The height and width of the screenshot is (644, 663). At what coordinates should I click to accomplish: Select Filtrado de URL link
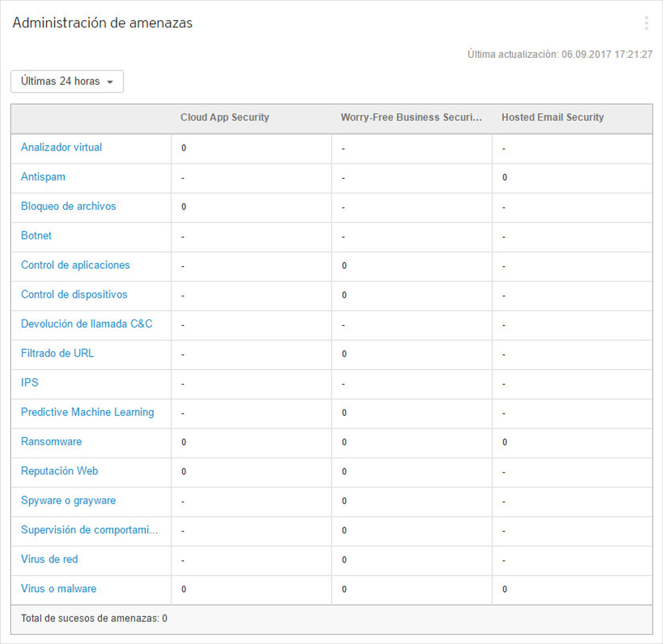(x=57, y=353)
